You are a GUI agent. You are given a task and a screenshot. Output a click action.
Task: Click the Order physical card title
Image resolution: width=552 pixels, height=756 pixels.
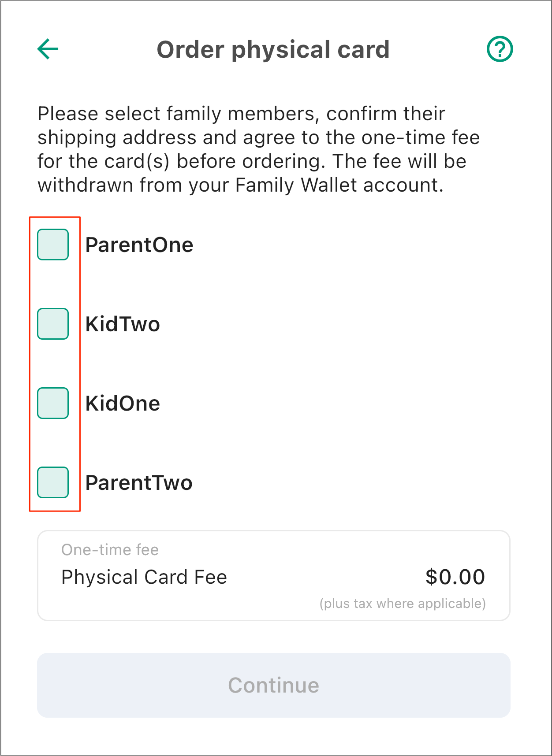pyautogui.click(x=273, y=49)
